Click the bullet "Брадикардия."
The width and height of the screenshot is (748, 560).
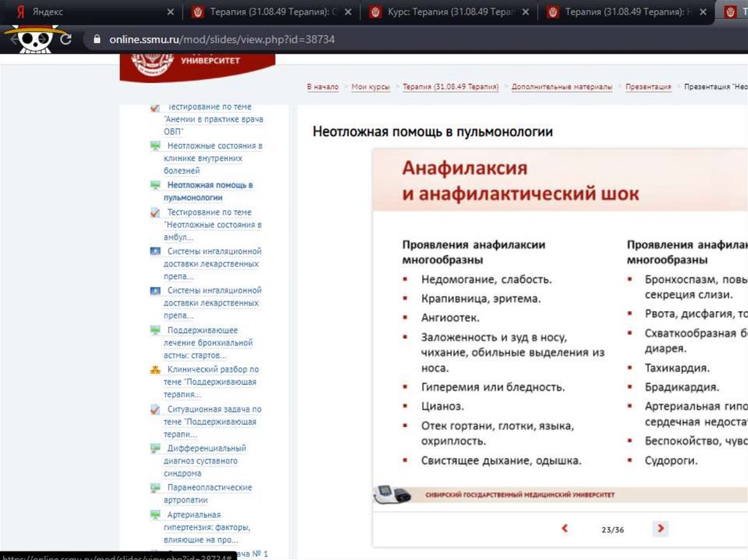click(x=682, y=387)
